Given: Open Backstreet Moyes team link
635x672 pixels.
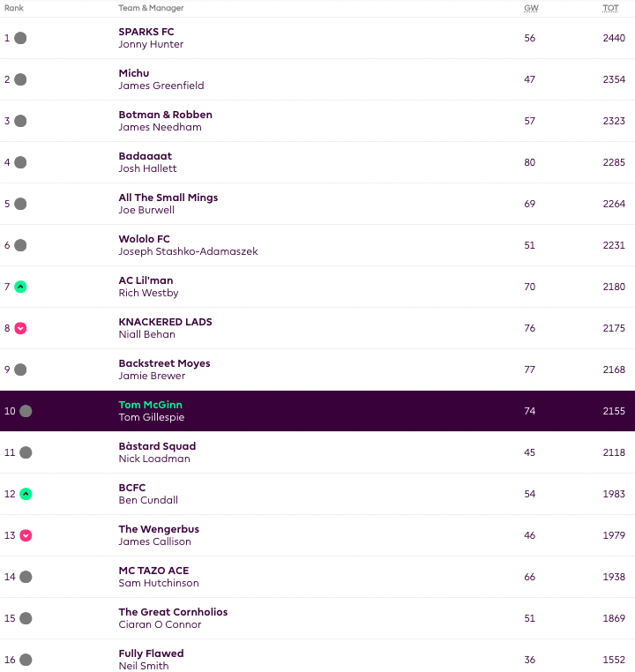Looking at the screenshot, I should pyautogui.click(x=164, y=363).
